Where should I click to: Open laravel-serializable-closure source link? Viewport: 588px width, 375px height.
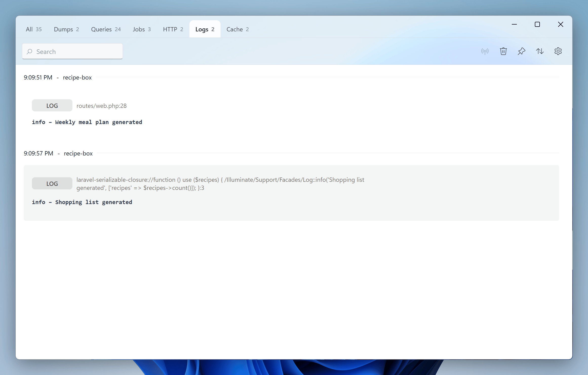click(220, 184)
